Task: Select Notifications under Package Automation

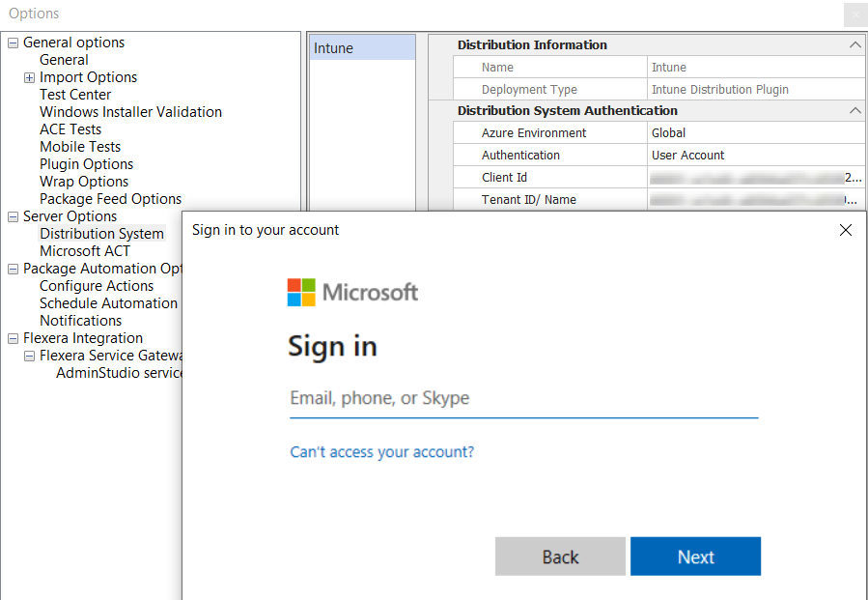Action: [80, 321]
